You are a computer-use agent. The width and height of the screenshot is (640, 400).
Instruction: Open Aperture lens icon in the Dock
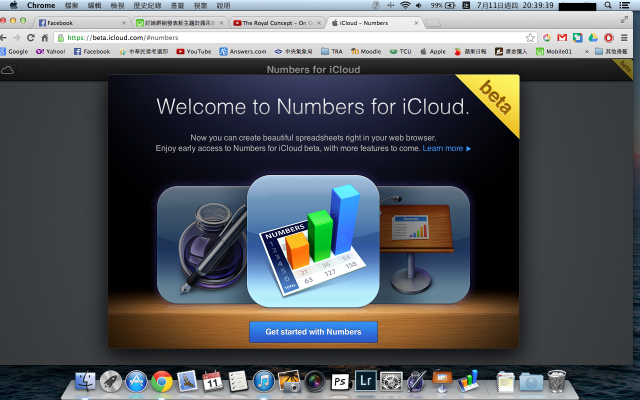[x=315, y=382]
